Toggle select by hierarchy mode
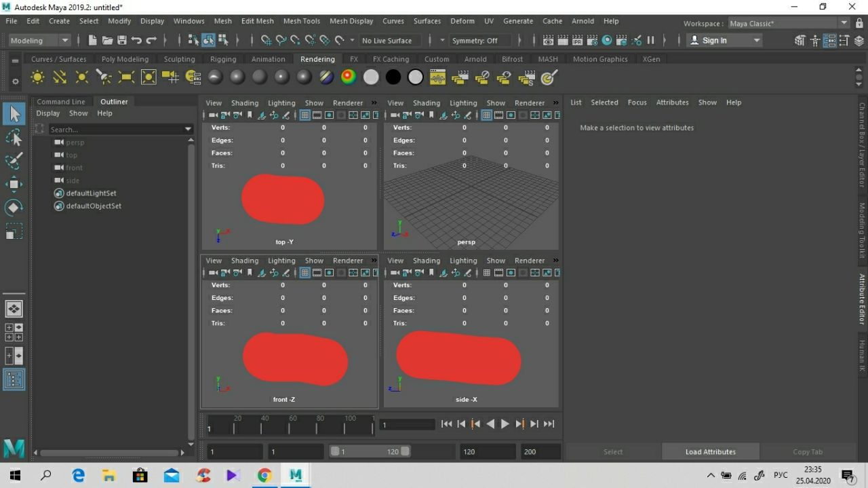Screen dimensions: 868x488 tap(193, 41)
